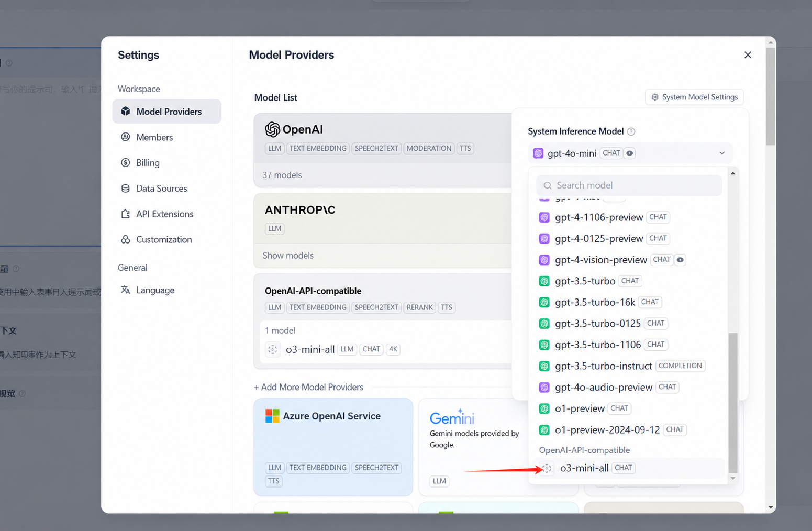This screenshot has width=812, height=531.
Task: Select Data Sources in sidebar
Action: (167, 188)
